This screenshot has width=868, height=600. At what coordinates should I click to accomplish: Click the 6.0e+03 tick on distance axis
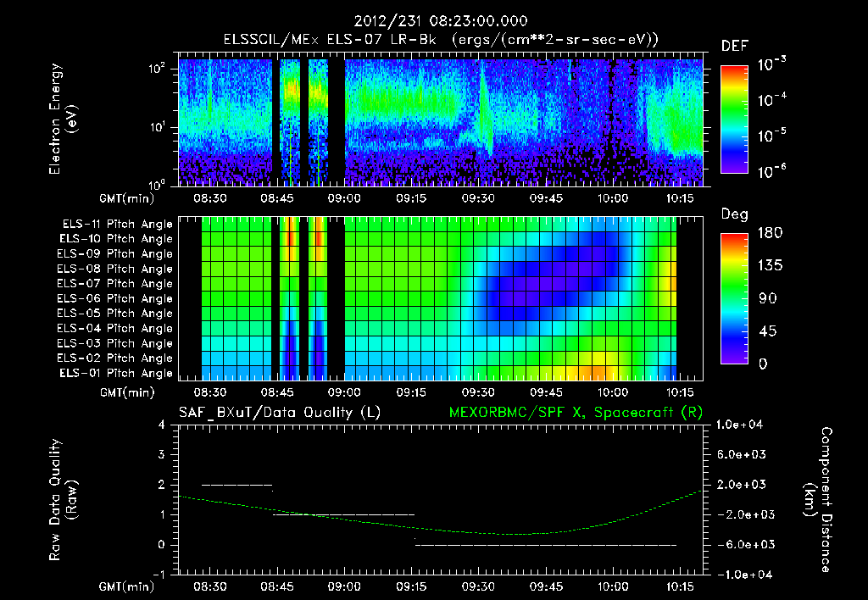click(741, 454)
